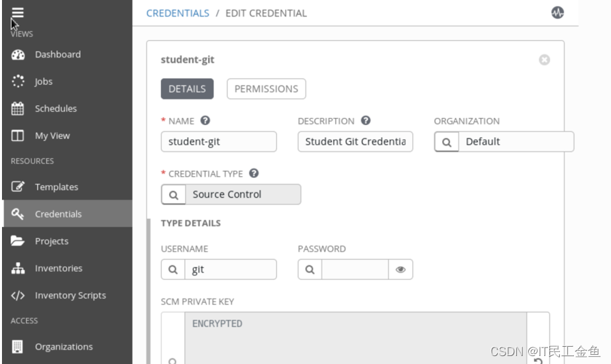Open the Credential Type lookup search
This screenshot has height=364, width=611.
coord(174,195)
